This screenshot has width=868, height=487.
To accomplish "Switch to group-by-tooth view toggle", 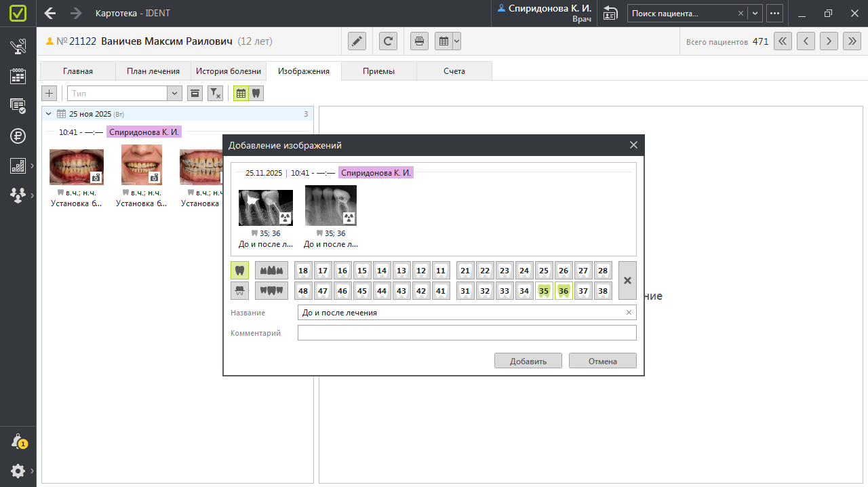I will click(x=256, y=94).
